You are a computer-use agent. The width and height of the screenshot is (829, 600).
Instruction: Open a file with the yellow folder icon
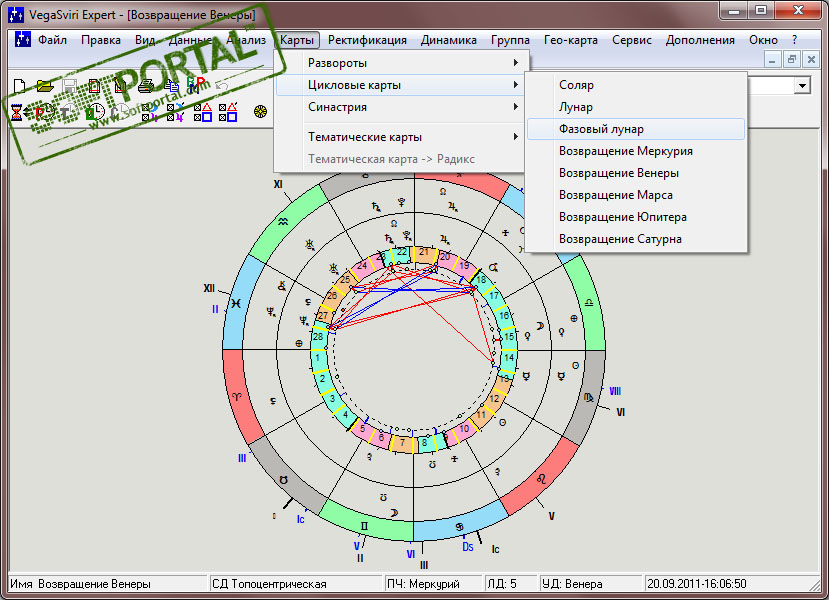pos(45,86)
